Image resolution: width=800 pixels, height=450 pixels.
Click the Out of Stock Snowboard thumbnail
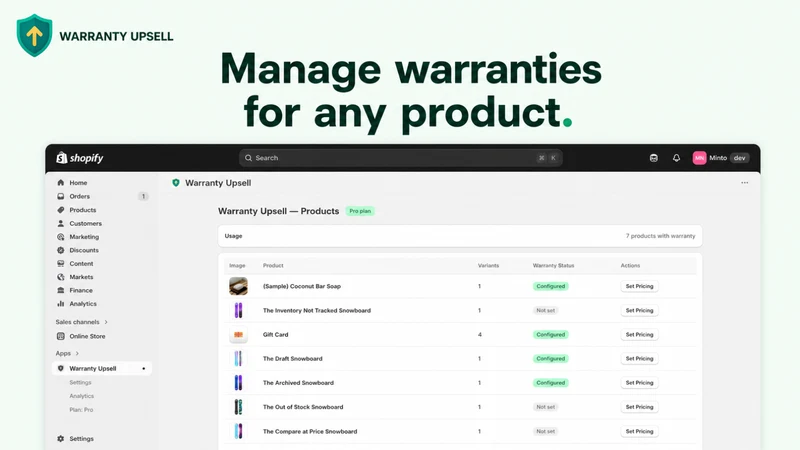[x=238, y=407]
